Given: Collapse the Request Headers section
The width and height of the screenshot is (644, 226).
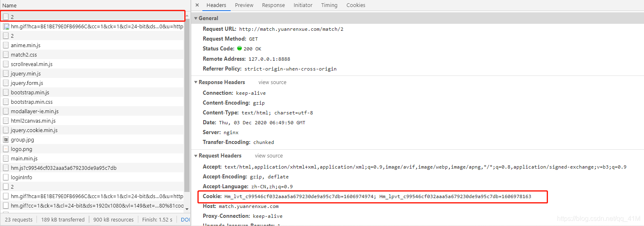Looking at the screenshot, I should [196, 155].
